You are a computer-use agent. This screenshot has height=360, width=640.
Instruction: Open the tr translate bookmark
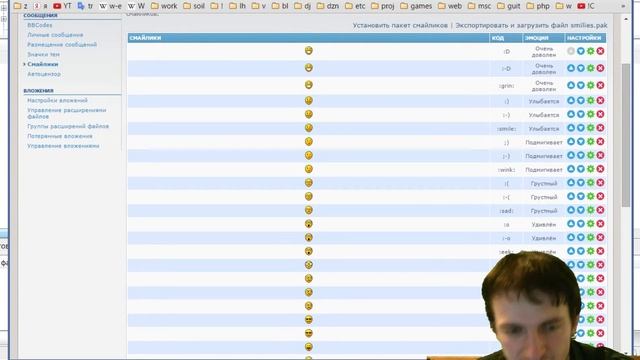(x=85, y=6)
